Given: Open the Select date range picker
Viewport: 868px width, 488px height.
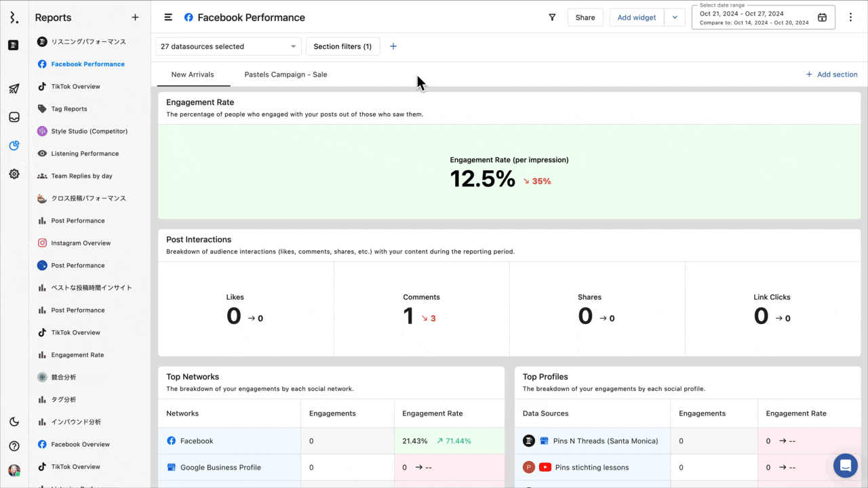Looking at the screenshot, I should point(754,18).
